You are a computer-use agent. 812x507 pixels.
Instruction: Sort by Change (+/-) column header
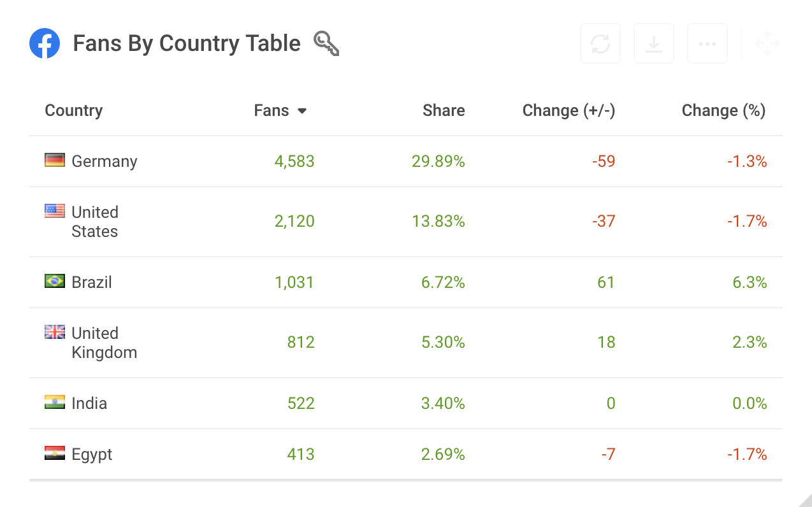coord(569,110)
